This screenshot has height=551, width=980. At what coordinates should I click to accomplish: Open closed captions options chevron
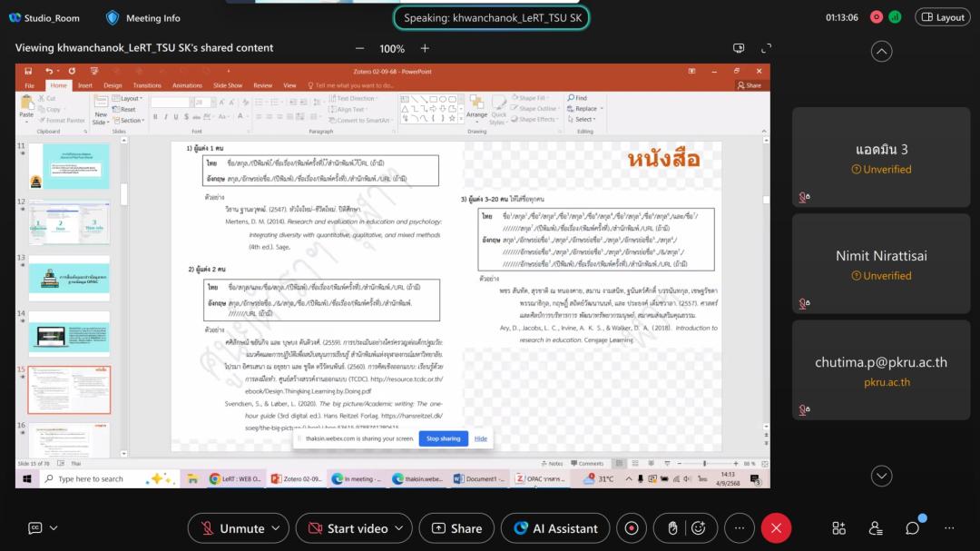click(54, 528)
